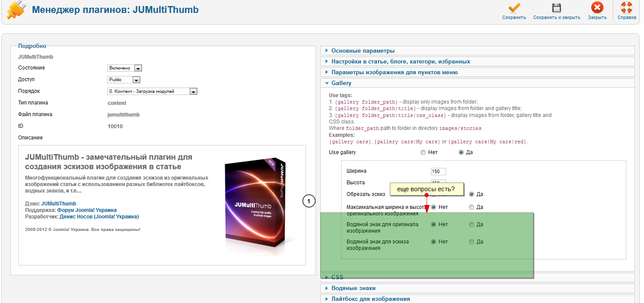Select 'Да' for Водяной знак для оригинала
Image resolution: width=644 pixels, height=303 pixels.
tap(472, 224)
